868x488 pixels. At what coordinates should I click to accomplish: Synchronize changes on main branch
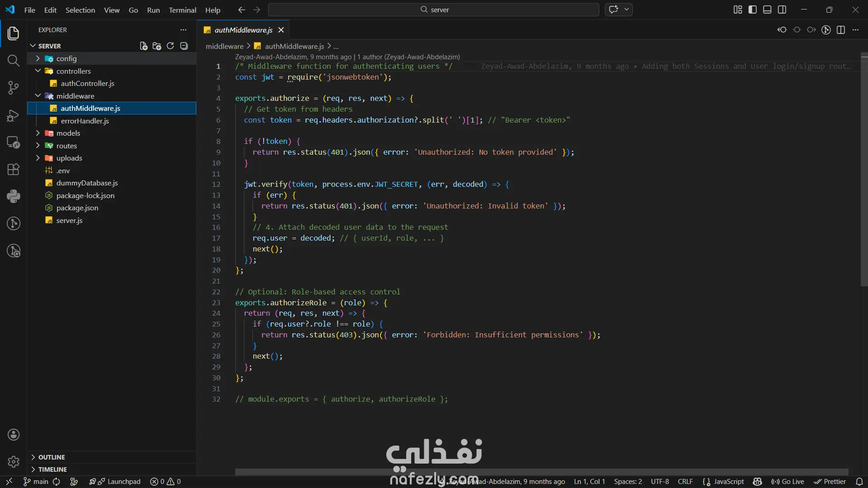point(57,482)
